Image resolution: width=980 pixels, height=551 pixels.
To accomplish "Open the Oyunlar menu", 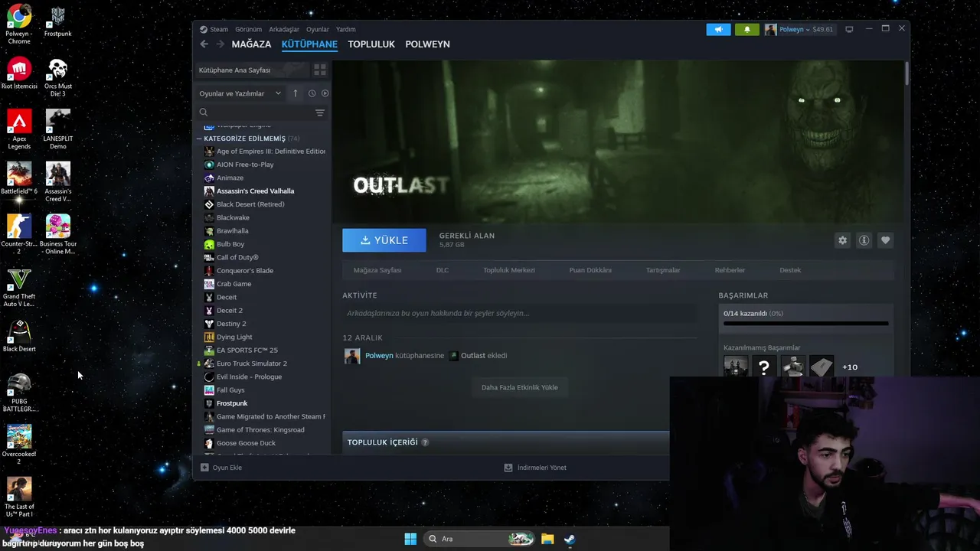I will pos(318,29).
